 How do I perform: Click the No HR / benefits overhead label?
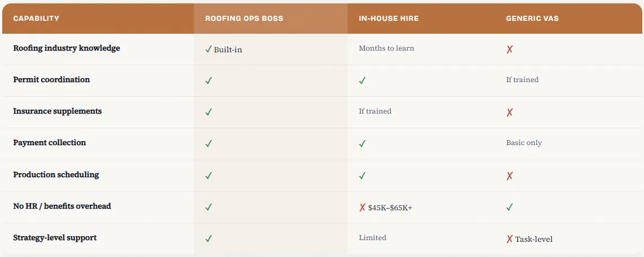tap(62, 206)
